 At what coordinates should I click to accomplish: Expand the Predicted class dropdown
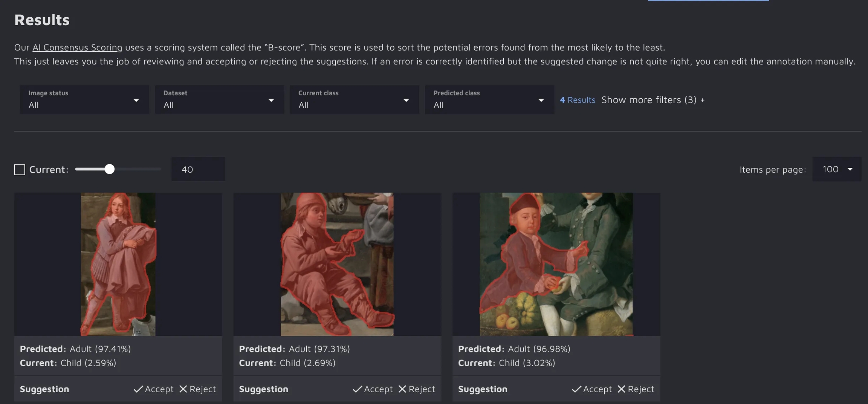tap(489, 100)
